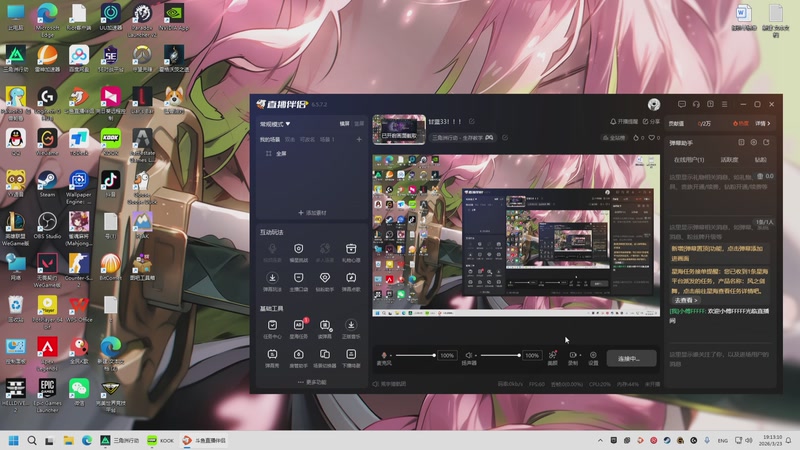Open 下播鸣谢 end-stream thanks tool

pyautogui.click(x=351, y=358)
